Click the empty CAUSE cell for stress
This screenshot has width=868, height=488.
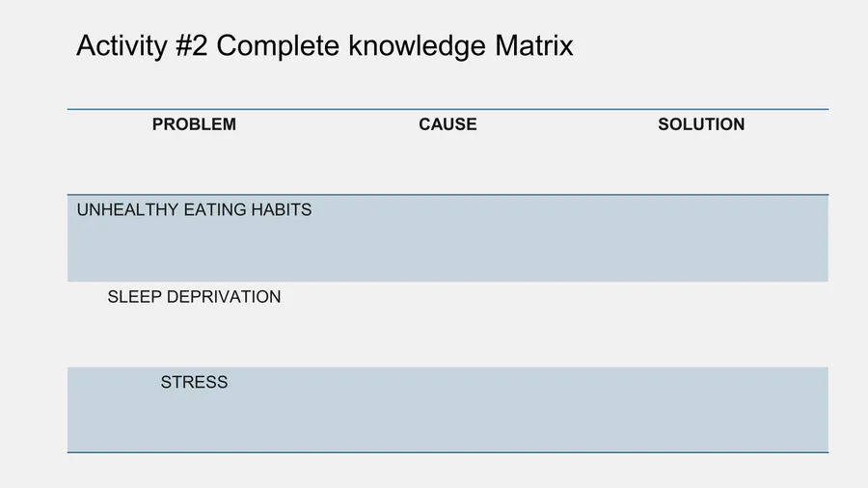(448, 410)
